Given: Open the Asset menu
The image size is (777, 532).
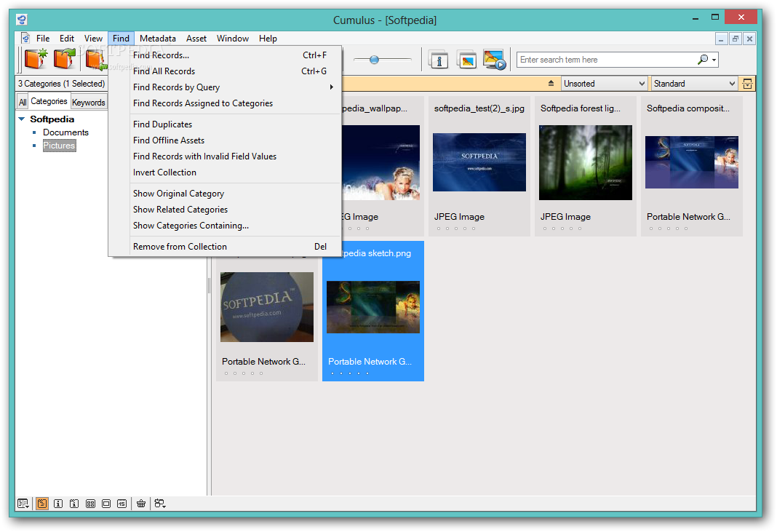Looking at the screenshot, I should click(196, 38).
